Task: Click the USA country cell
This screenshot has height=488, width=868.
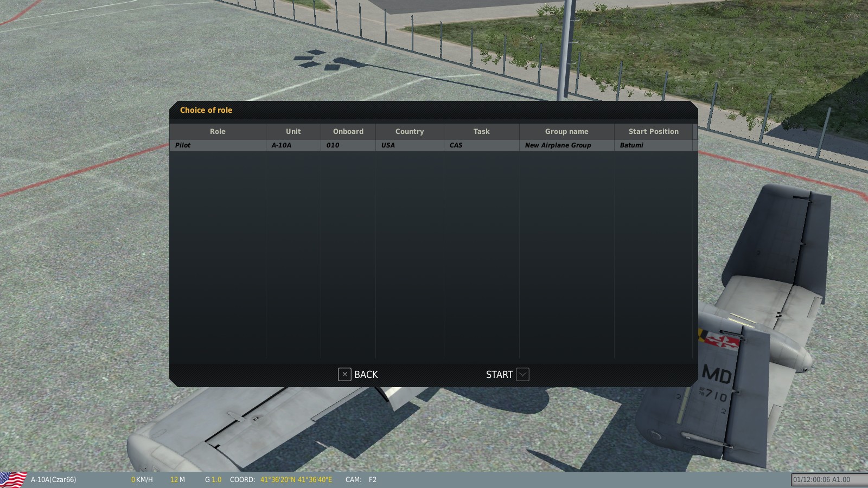Action: tap(410, 145)
